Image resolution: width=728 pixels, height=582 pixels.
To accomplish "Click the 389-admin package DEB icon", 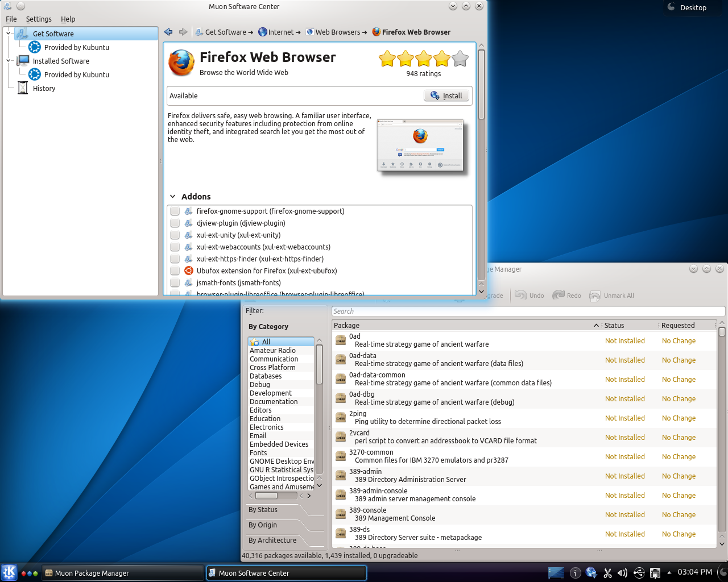I will (x=341, y=475).
